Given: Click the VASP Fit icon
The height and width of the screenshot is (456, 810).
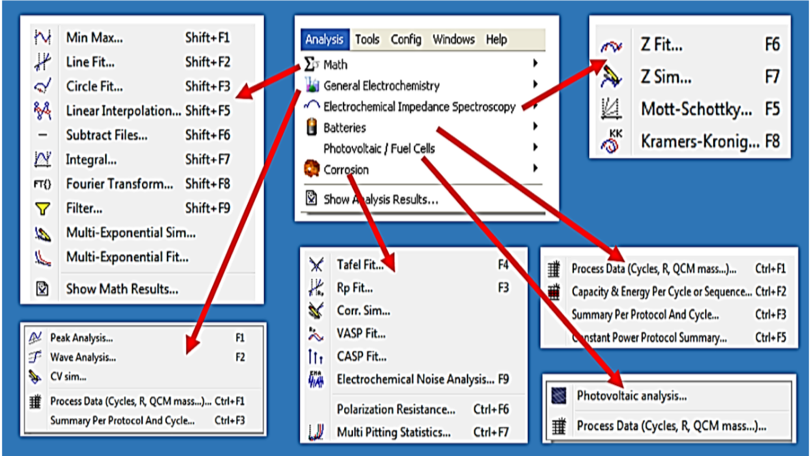Looking at the screenshot, I should click(316, 334).
